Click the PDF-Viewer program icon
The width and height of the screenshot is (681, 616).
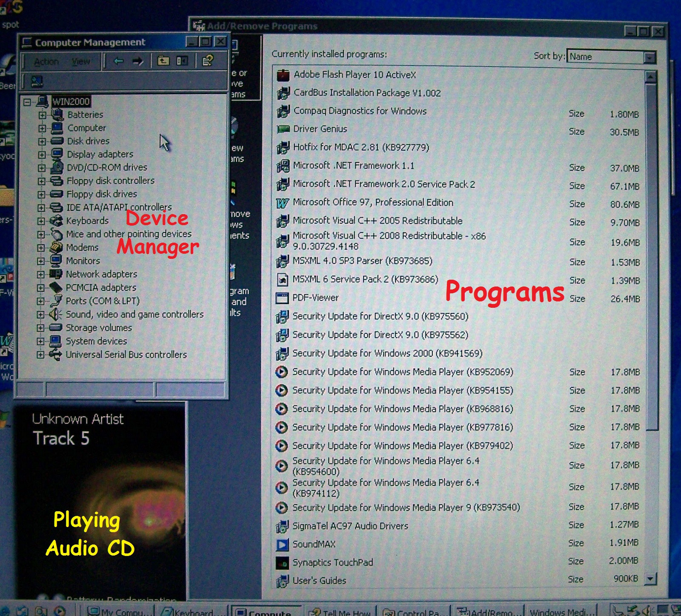coord(282,298)
